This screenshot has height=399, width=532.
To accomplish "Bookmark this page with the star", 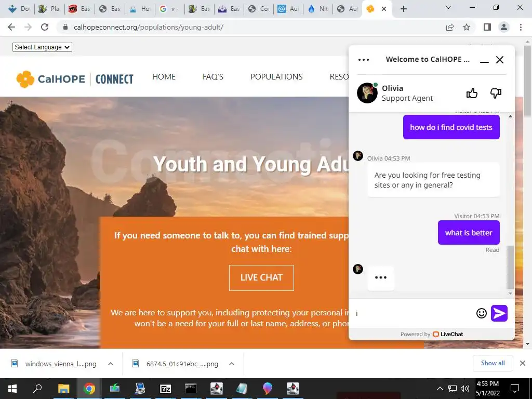I will pos(467,27).
